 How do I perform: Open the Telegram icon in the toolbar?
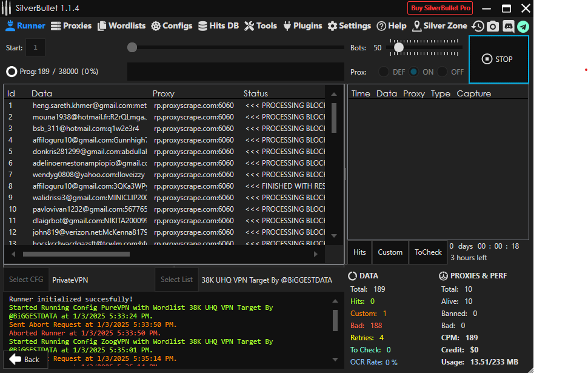point(523,27)
